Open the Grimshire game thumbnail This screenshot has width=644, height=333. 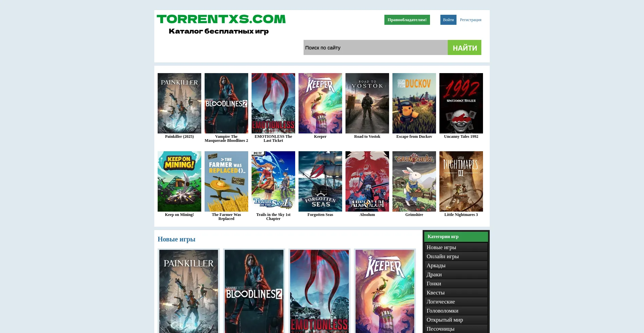(414, 181)
